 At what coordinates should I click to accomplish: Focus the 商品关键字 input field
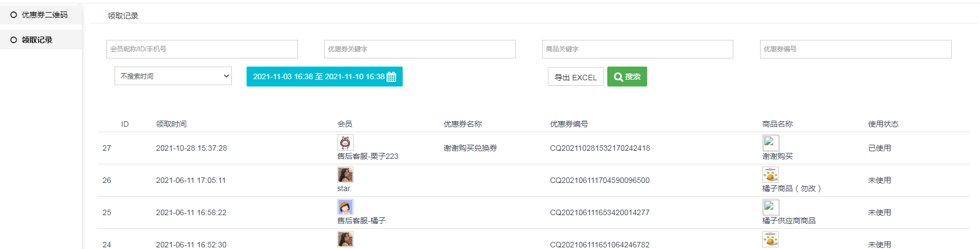point(637,49)
